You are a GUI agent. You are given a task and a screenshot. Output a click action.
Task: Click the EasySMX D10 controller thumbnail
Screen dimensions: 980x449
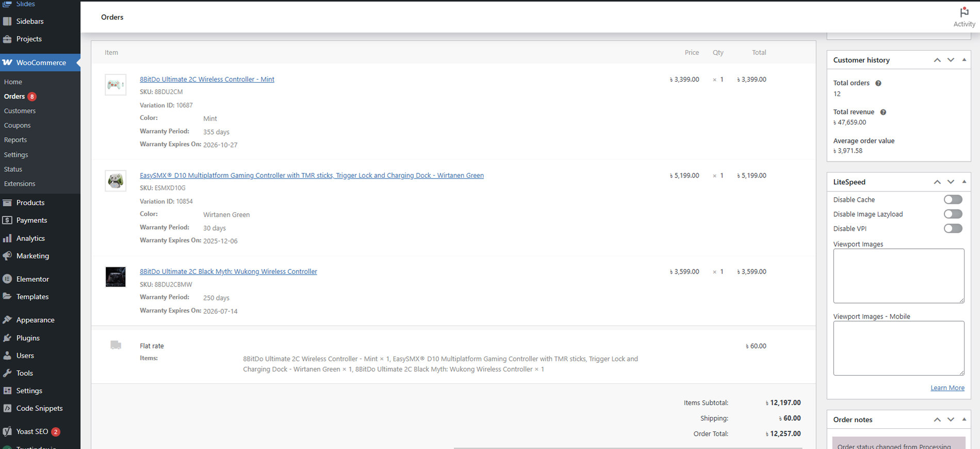coord(116,181)
